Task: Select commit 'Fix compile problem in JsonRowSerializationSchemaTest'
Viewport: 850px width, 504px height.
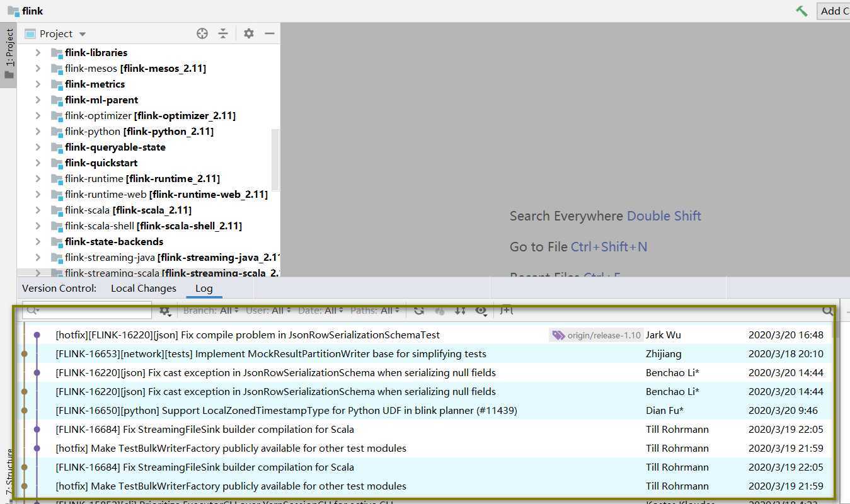Action: 248,335
